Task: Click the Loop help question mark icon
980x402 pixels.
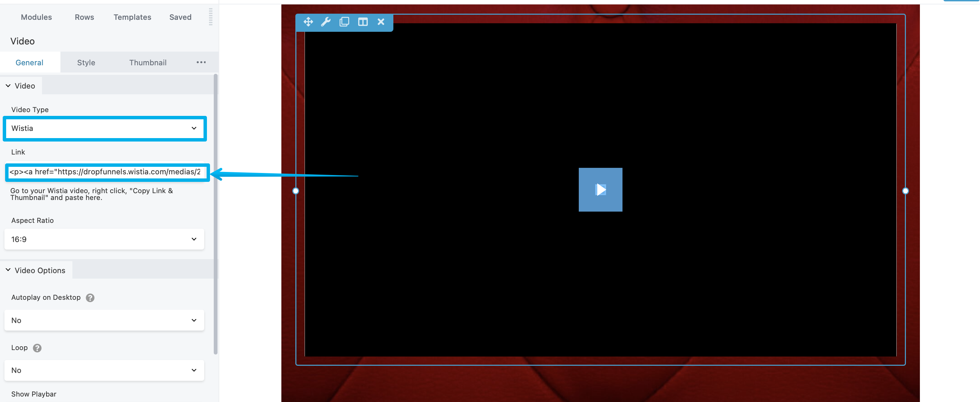Action: (37, 348)
